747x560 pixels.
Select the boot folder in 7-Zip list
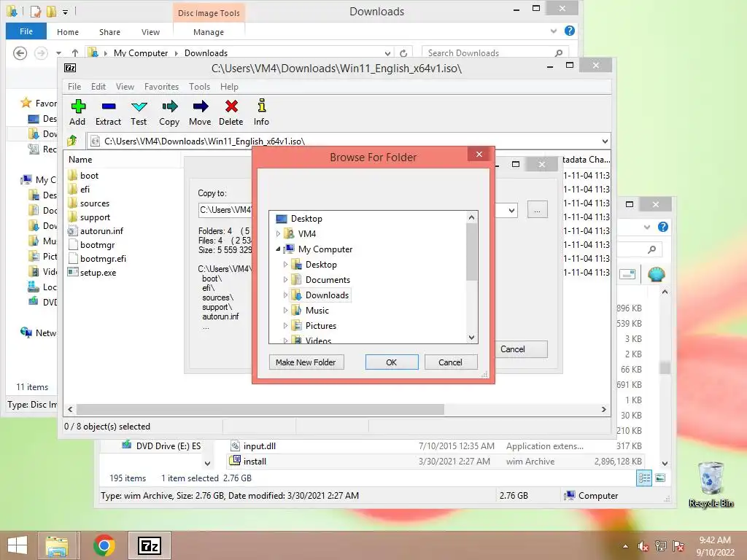(x=89, y=176)
